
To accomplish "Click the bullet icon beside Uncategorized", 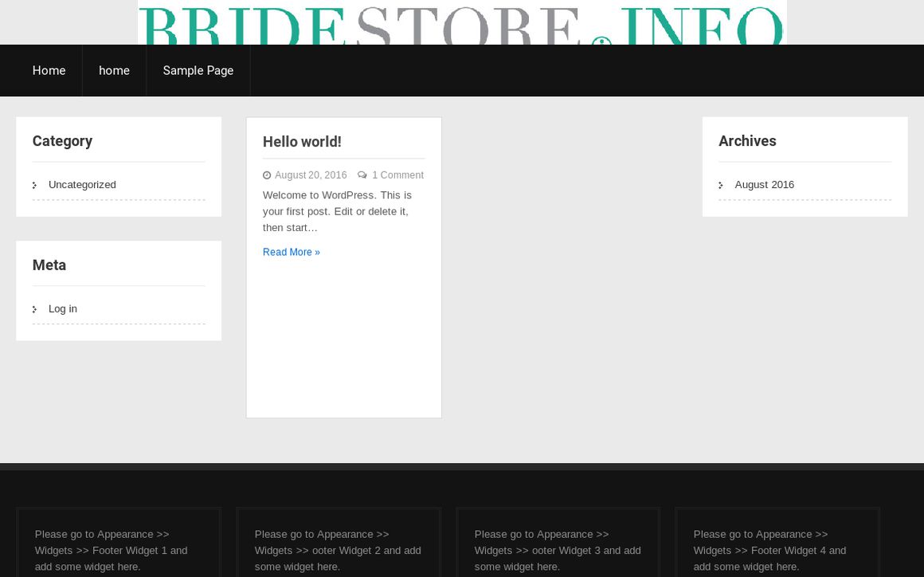I will tap(35, 185).
